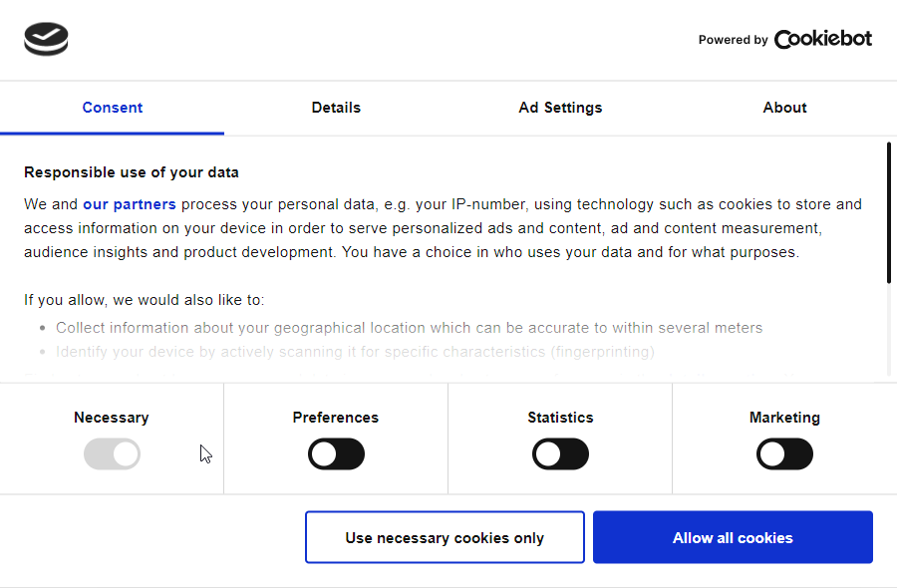Viewport: 897px width, 588px height.
Task: Click Allow all cookies
Action: click(733, 537)
